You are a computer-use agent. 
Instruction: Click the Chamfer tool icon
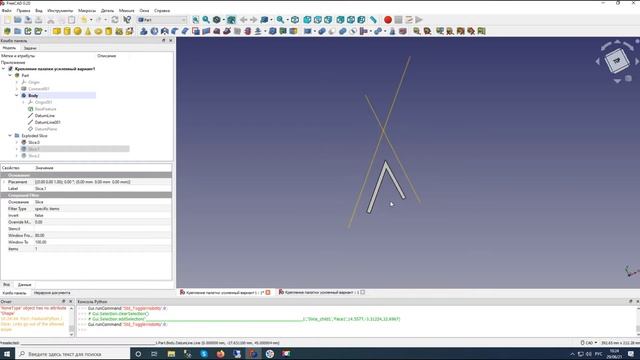[185, 31]
